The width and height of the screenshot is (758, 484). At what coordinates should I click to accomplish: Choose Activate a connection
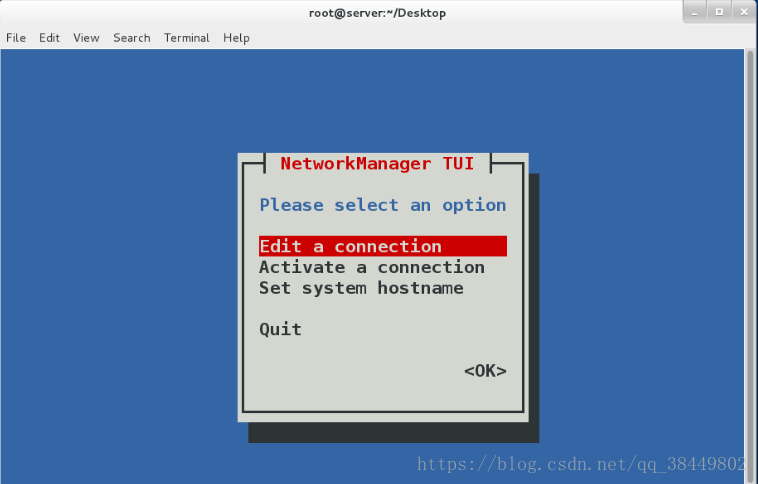(372, 267)
